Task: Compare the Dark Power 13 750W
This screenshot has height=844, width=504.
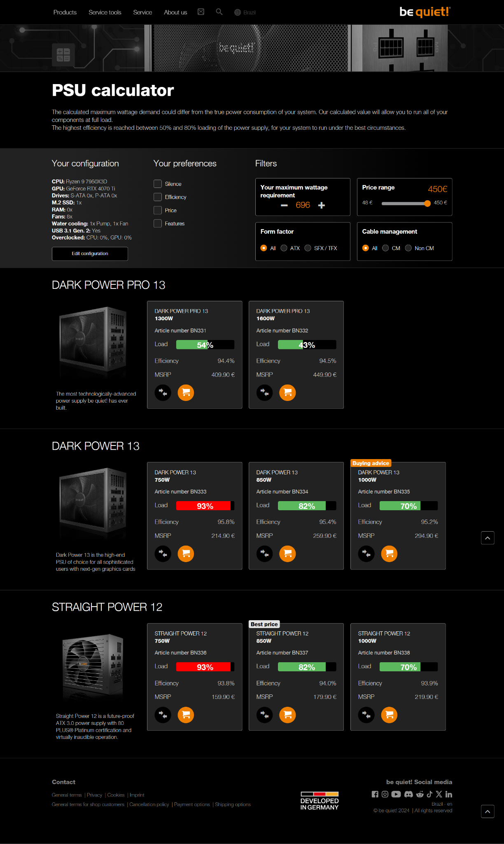Action: coord(163,554)
